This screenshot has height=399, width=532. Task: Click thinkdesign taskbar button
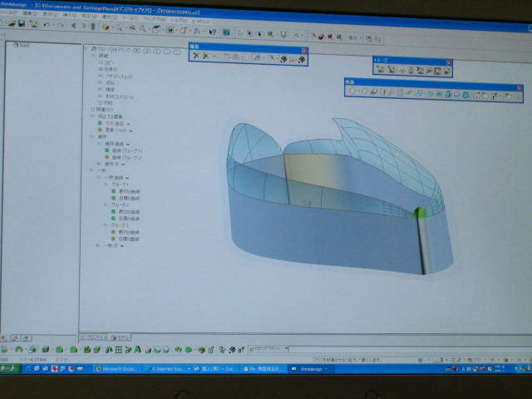[x=310, y=369]
